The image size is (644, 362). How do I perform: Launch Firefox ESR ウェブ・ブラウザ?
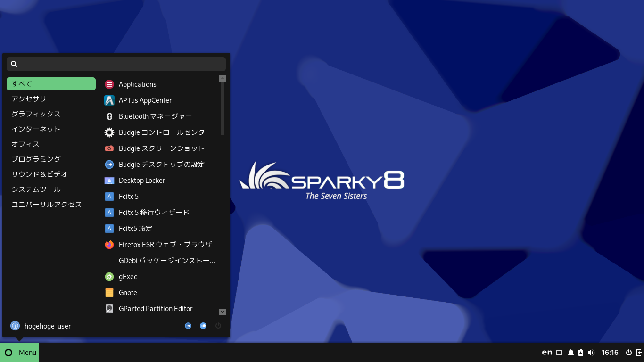click(x=159, y=245)
